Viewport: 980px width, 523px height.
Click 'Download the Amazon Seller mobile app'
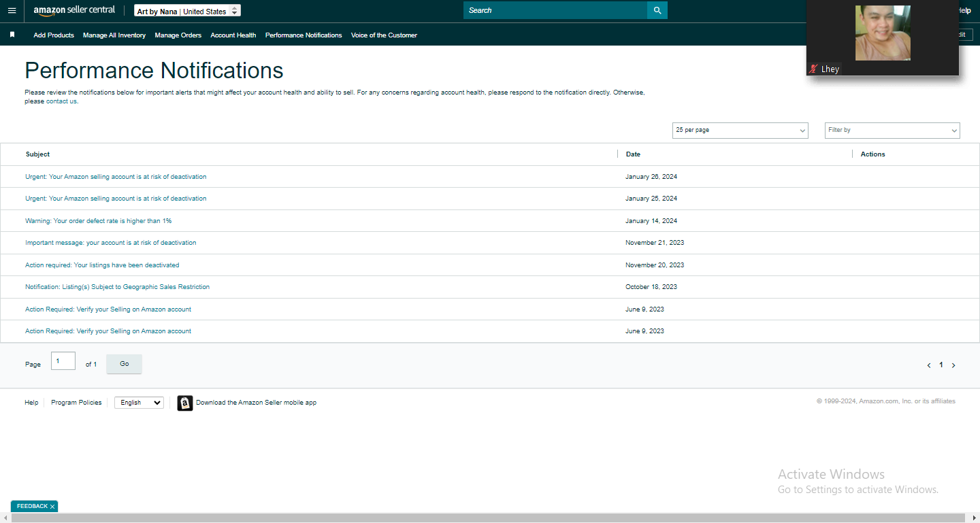click(256, 403)
